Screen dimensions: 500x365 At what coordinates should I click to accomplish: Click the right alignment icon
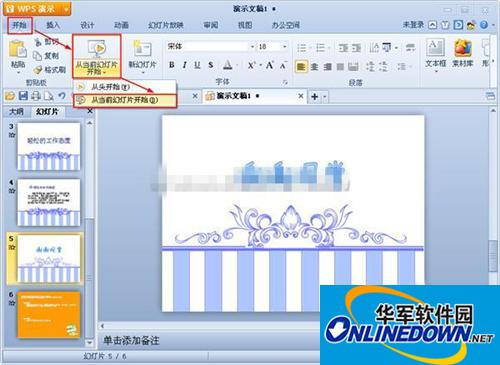[327, 67]
